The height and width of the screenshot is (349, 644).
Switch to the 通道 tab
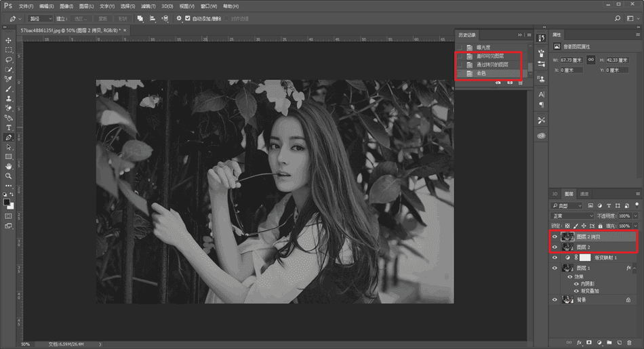[585, 194]
